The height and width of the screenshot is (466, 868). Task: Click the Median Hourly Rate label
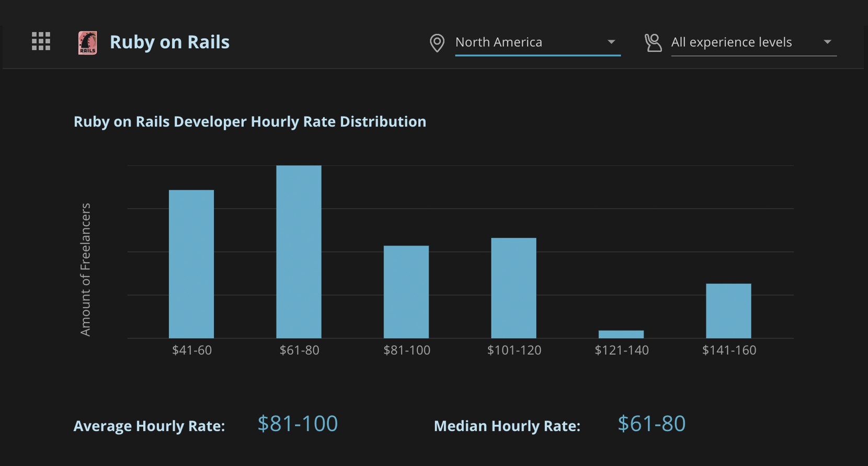coord(507,426)
